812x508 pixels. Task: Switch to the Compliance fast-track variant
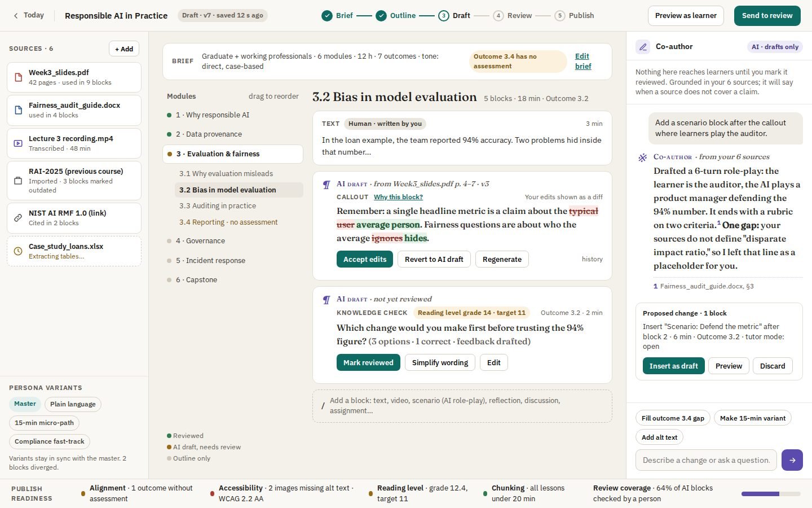[x=50, y=441]
